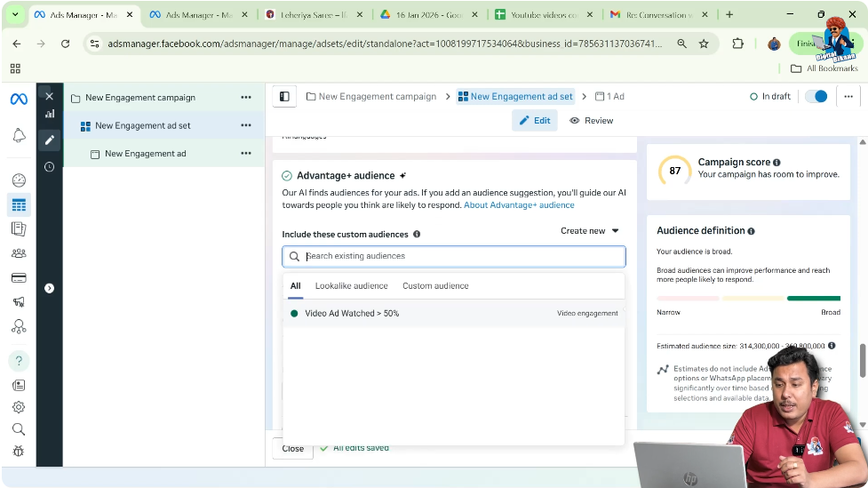Toggle the side panel layout button

tap(284, 96)
